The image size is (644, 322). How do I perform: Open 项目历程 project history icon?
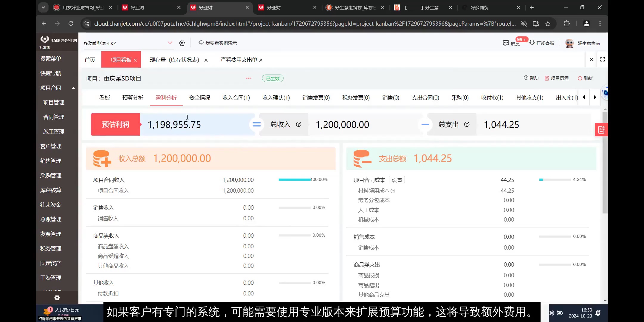point(547,78)
